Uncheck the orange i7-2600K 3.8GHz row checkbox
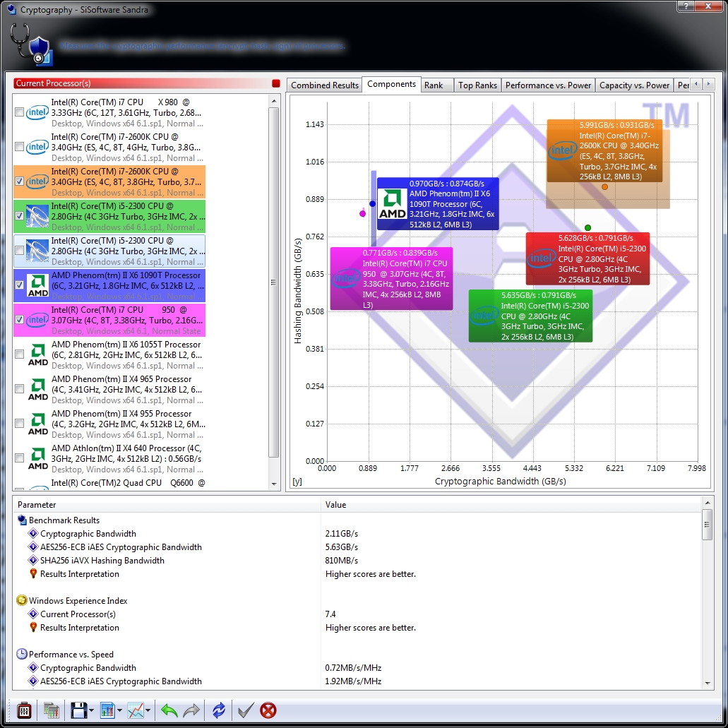This screenshot has width=728, height=728. click(20, 181)
